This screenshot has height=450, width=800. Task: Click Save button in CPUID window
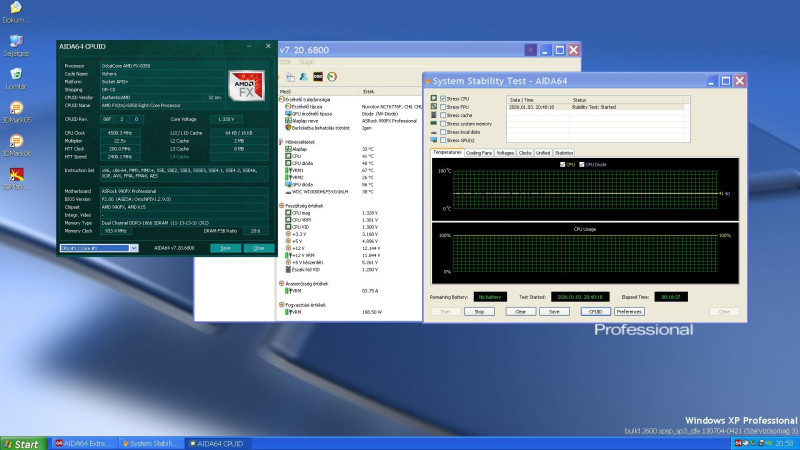[x=226, y=248]
